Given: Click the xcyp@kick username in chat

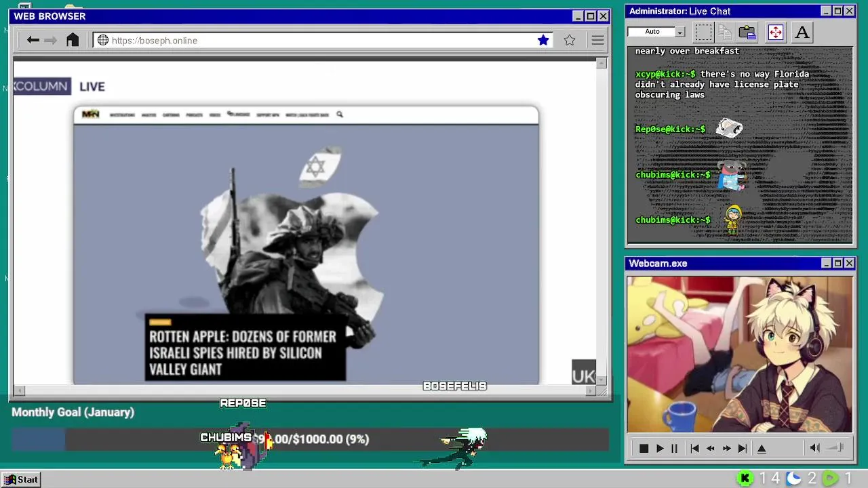Looking at the screenshot, I should pyautogui.click(x=665, y=74).
